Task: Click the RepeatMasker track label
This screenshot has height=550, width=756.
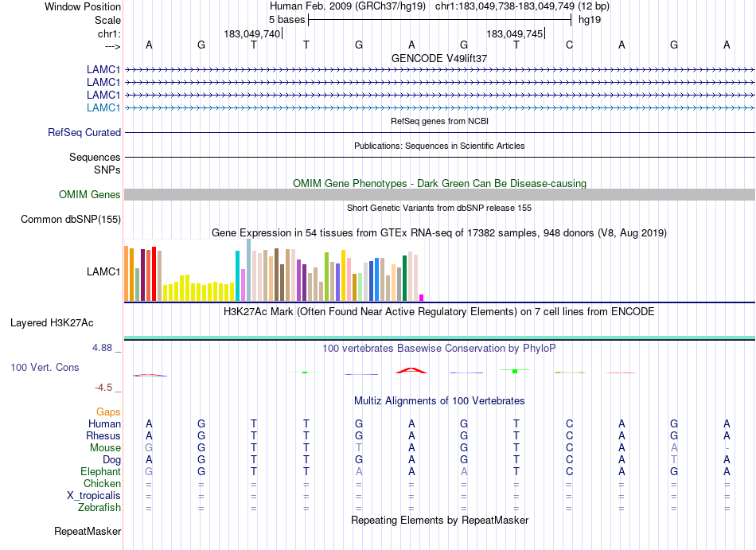Action: point(88,531)
